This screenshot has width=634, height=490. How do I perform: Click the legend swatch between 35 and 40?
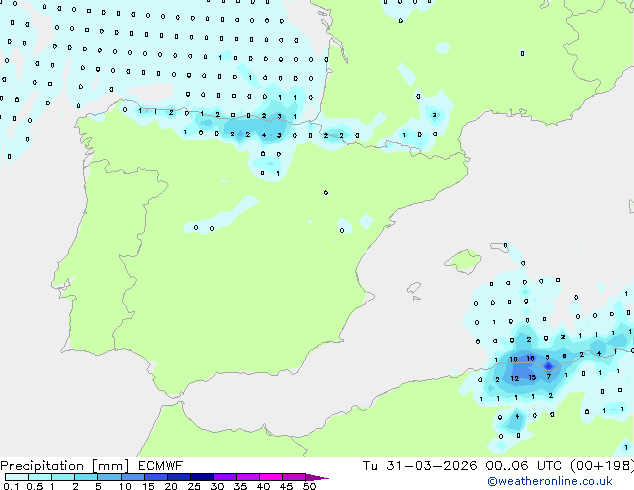pos(247,477)
